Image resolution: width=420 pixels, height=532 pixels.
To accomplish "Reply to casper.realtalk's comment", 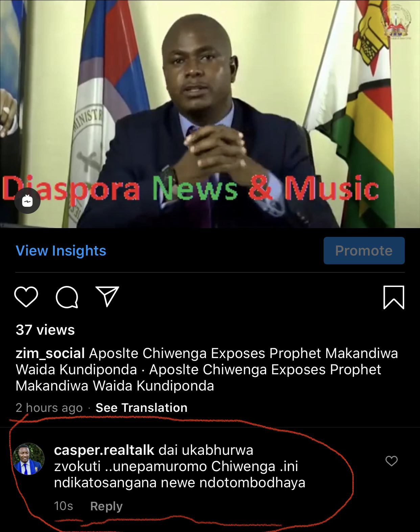I will (107, 506).
